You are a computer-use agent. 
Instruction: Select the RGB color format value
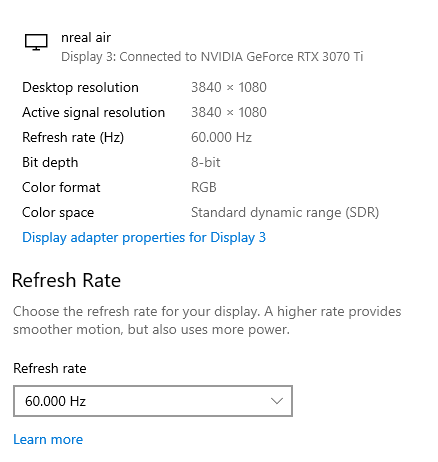[204, 188]
